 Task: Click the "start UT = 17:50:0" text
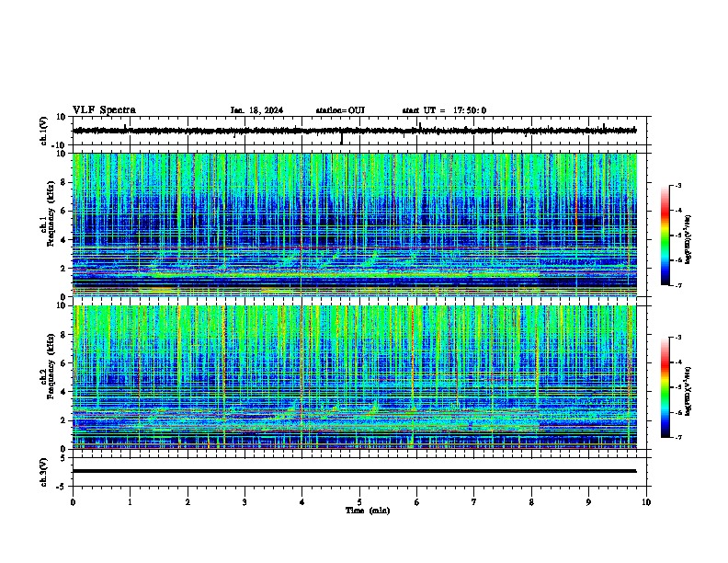tap(444, 110)
